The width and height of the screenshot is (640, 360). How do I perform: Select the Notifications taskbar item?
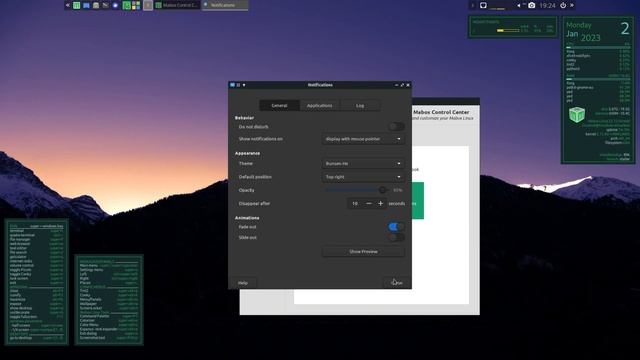click(225, 5)
